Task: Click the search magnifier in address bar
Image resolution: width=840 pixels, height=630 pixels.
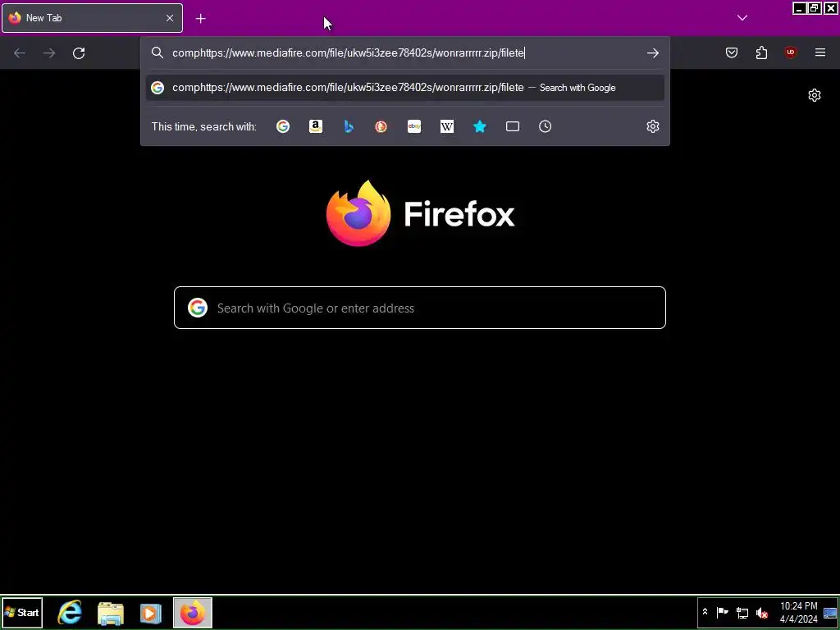Action: pos(157,52)
